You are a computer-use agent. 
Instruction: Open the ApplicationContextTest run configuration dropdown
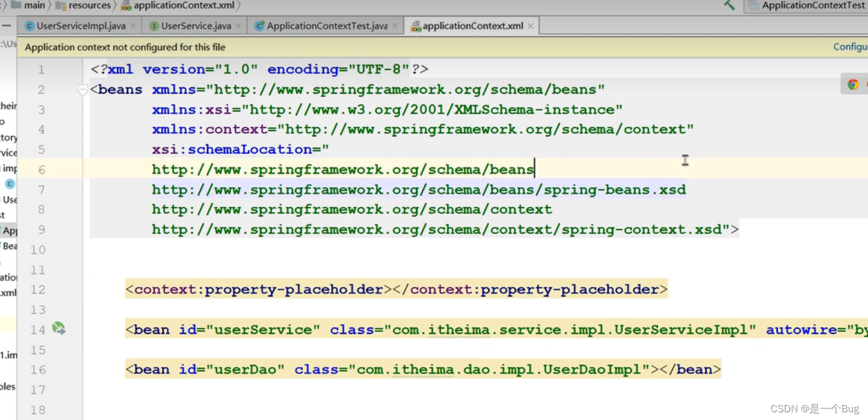point(806,5)
